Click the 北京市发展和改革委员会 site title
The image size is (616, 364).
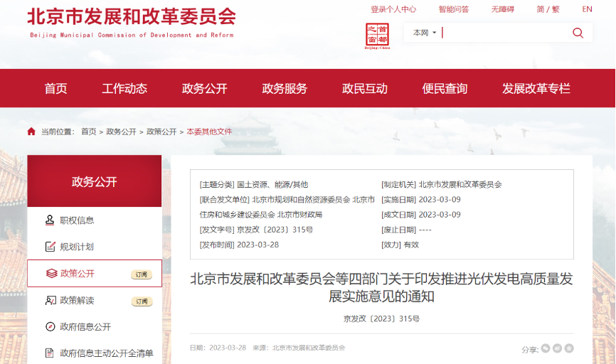132,17
